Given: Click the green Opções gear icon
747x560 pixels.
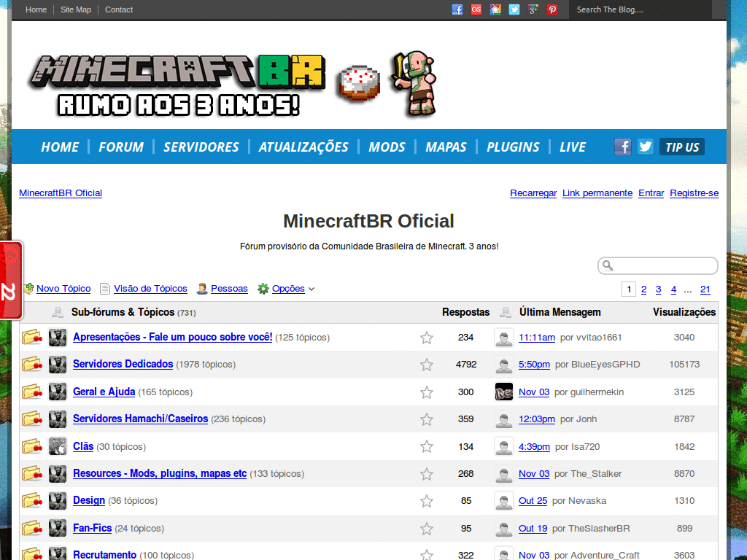Looking at the screenshot, I should 263,289.
